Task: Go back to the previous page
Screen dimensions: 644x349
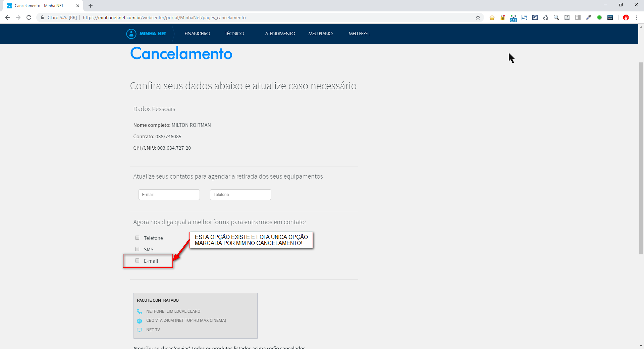Action: [x=7, y=17]
